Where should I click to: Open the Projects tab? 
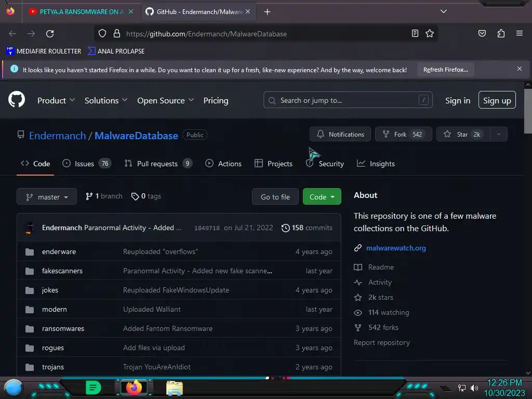tap(273, 164)
